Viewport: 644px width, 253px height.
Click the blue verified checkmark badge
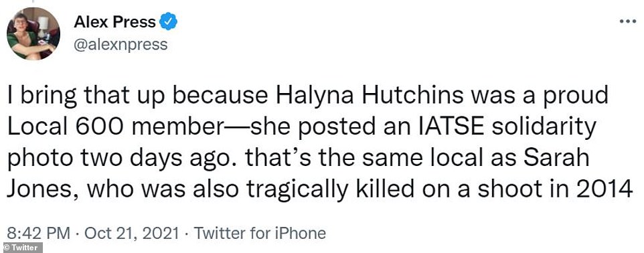169,21
